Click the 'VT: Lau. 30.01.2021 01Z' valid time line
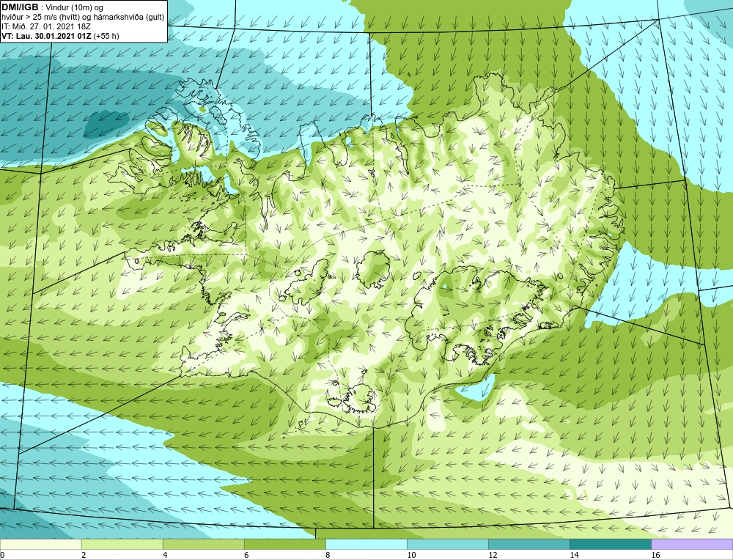 (45, 36)
